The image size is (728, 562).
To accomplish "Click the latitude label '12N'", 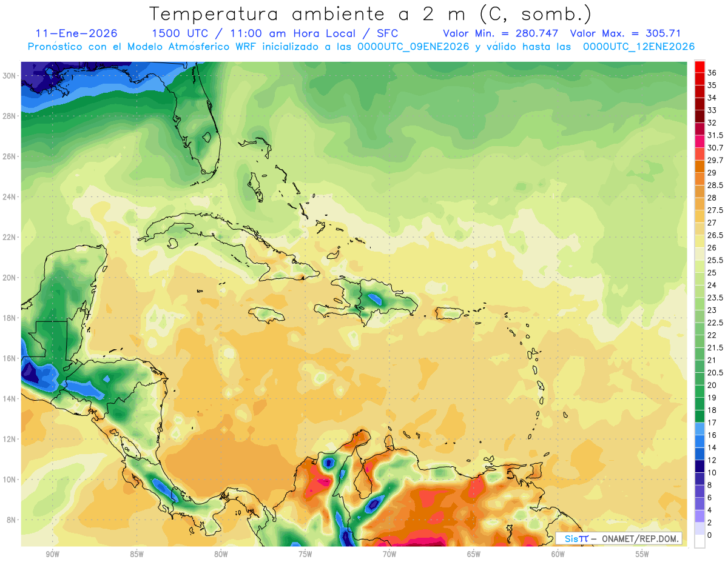I will (9, 439).
